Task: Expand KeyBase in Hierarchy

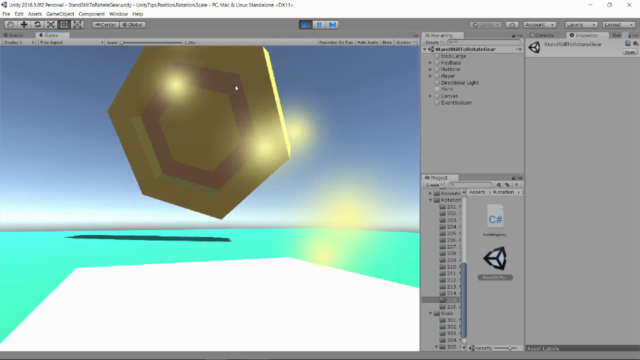Action: 430,63
